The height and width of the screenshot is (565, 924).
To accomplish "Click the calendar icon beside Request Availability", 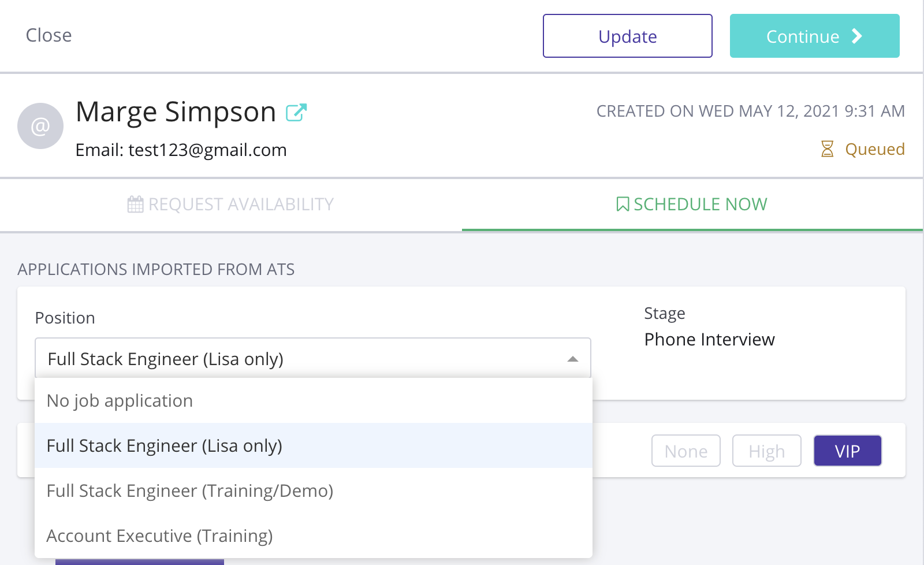I will 135,205.
